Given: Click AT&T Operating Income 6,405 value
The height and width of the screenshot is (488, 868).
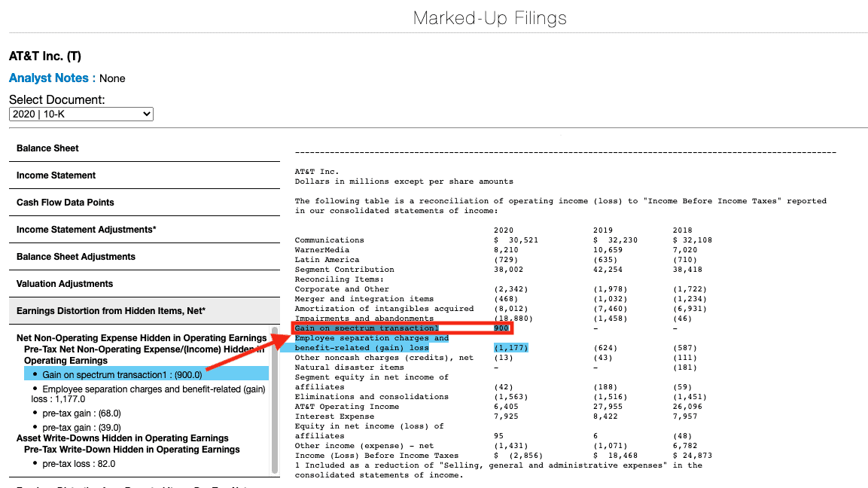Looking at the screenshot, I should point(506,407).
